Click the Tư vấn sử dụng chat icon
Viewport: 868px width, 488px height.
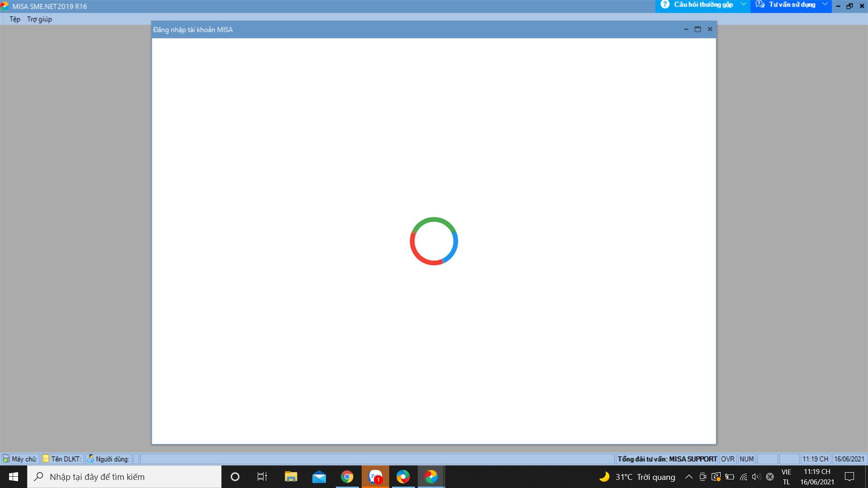[759, 4]
